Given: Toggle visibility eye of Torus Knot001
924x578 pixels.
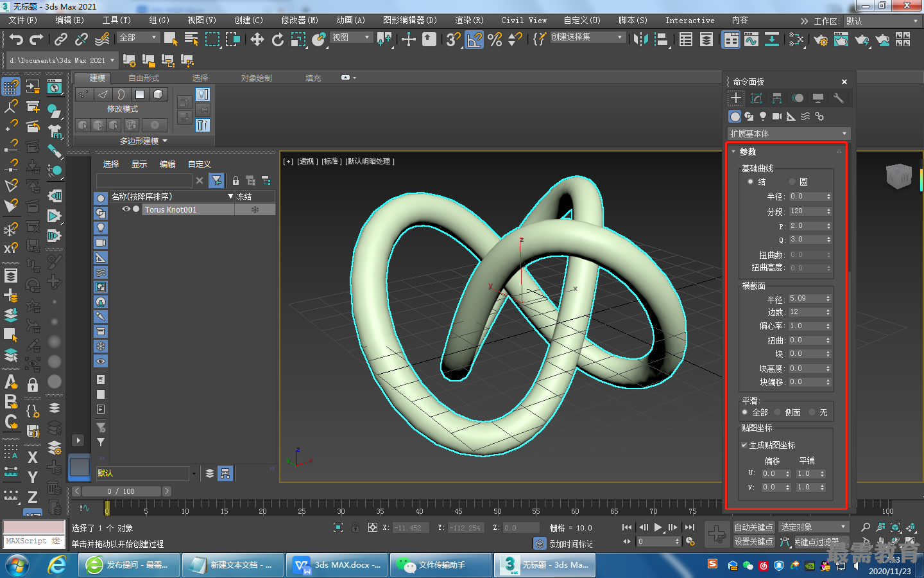Looking at the screenshot, I should pyautogui.click(x=126, y=209).
